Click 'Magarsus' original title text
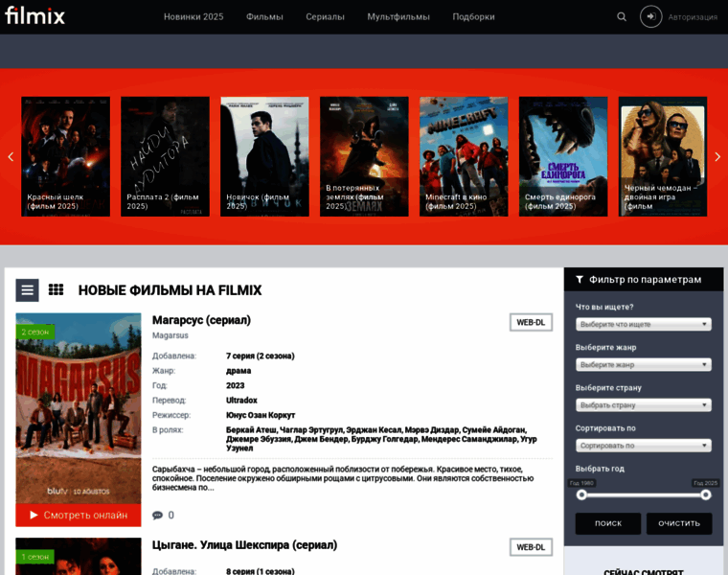This screenshot has height=575, width=728. [x=171, y=335]
